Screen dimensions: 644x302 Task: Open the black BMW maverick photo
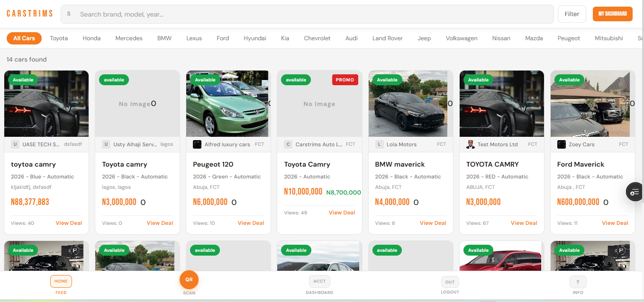click(408, 104)
